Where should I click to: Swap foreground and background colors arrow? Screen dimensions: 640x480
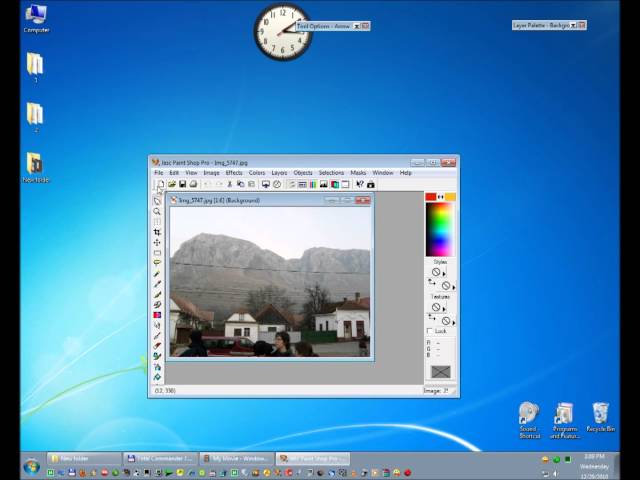tap(440, 197)
